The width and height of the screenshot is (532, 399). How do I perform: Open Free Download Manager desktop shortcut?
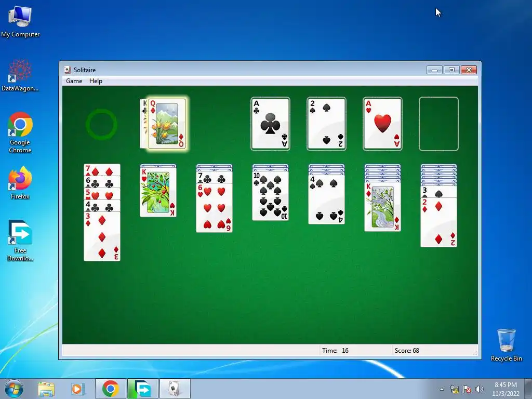point(20,241)
